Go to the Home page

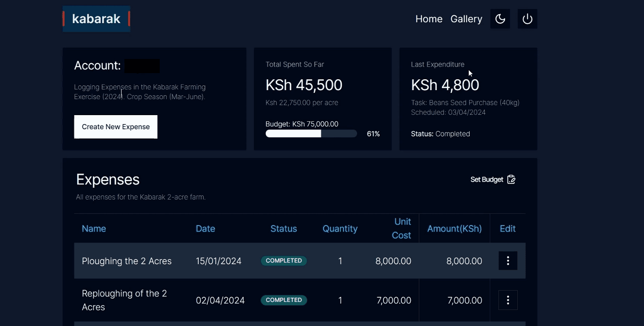pyautogui.click(x=429, y=19)
